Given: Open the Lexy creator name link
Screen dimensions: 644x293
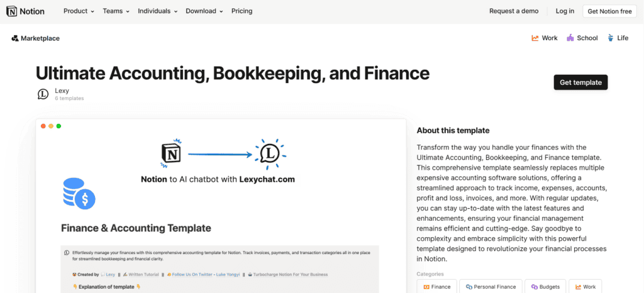Looking at the screenshot, I should click(62, 91).
